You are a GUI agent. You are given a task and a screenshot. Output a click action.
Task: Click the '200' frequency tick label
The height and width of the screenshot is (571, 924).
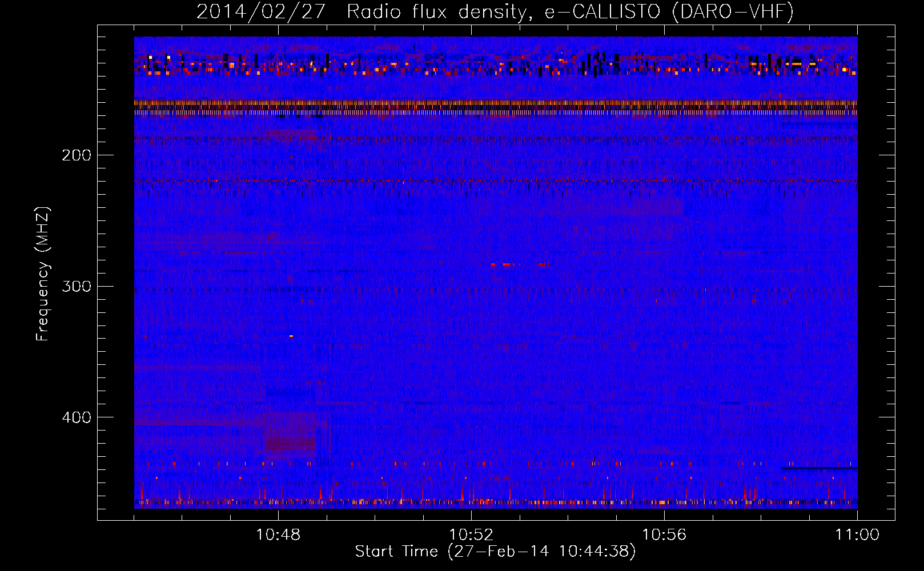(x=77, y=155)
